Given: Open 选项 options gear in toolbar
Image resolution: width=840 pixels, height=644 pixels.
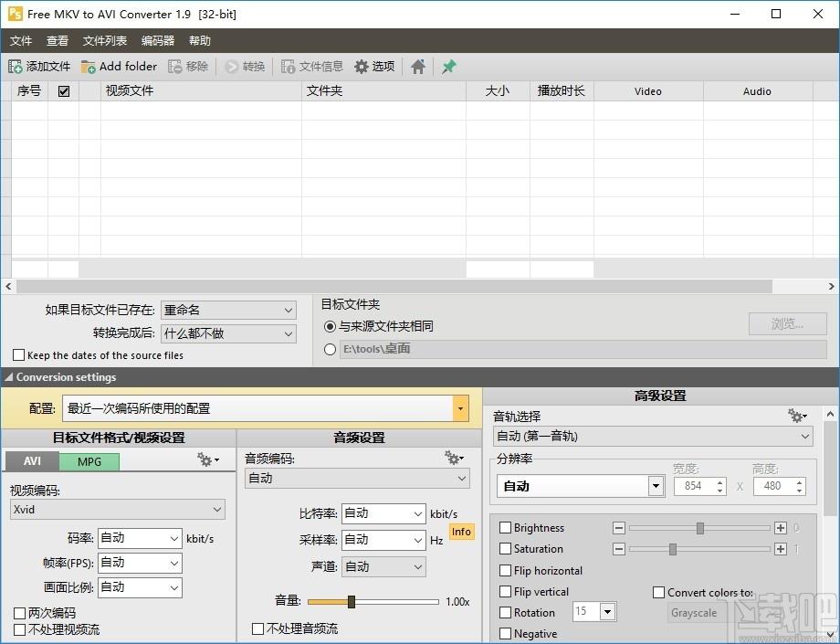Looking at the screenshot, I should pyautogui.click(x=362, y=67).
